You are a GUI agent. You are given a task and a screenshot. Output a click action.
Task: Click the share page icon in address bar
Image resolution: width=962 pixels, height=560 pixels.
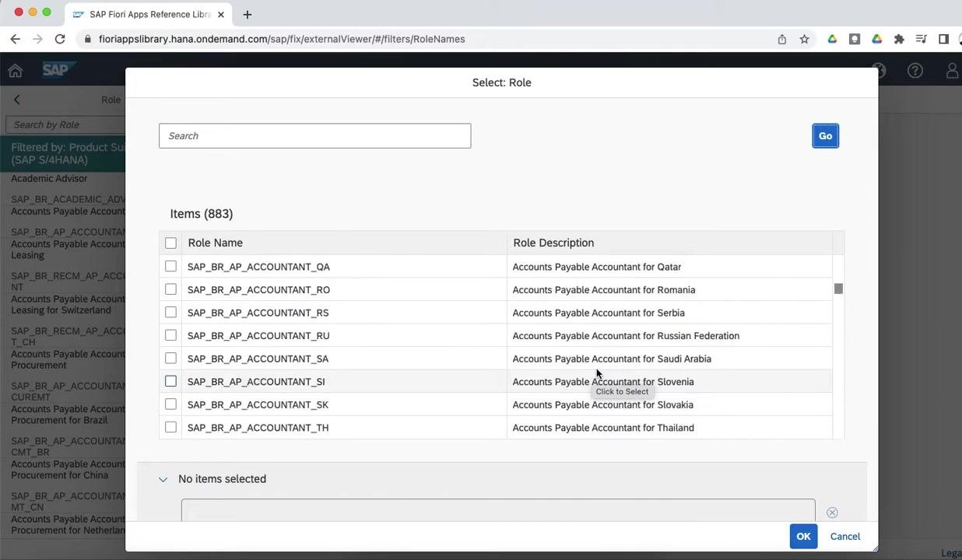click(x=782, y=39)
